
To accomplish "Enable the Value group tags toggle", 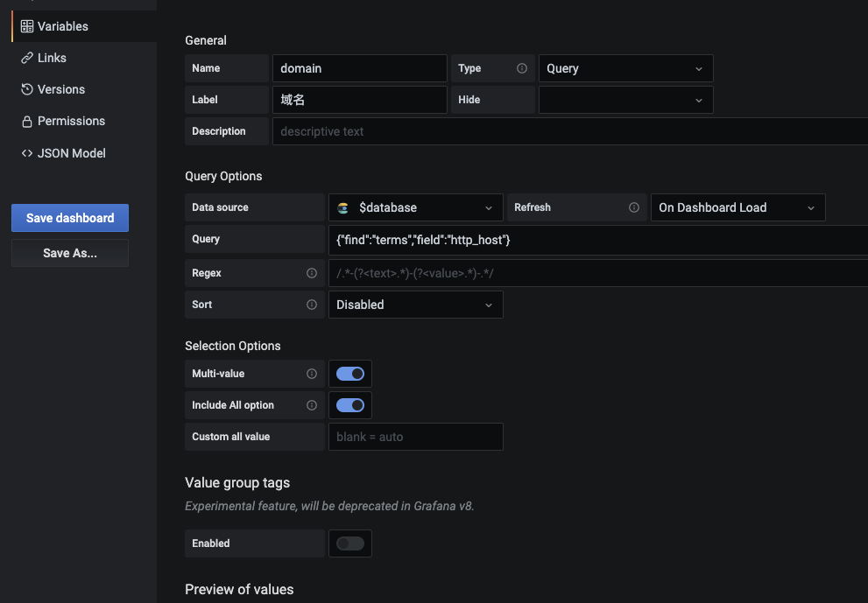I will point(350,543).
